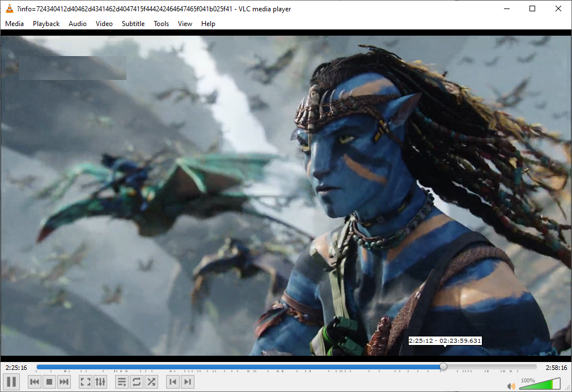The image size is (572, 392).
Task: Click remaining time label 2:58:16
Action: (556, 368)
